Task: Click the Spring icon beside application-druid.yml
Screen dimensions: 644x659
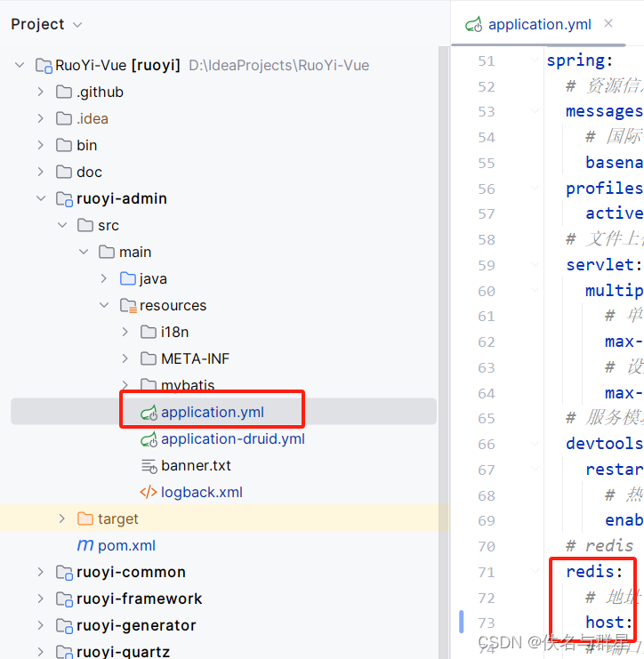Action: (x=149, y=439)
